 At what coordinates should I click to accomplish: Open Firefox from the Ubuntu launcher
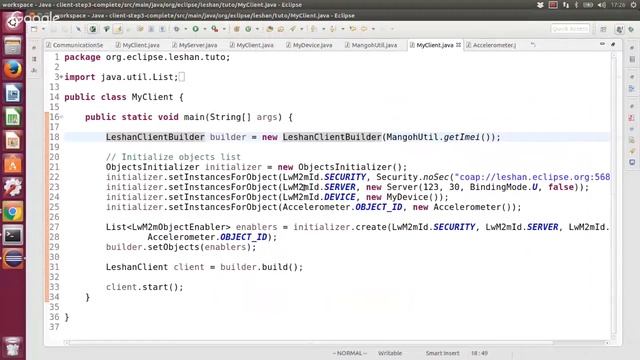coord(13,69)
